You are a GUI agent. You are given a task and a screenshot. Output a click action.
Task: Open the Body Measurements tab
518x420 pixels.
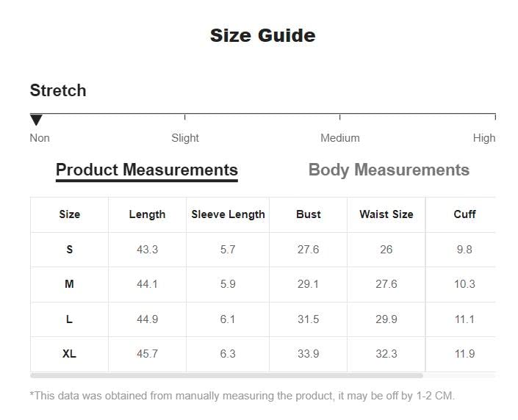389,170
